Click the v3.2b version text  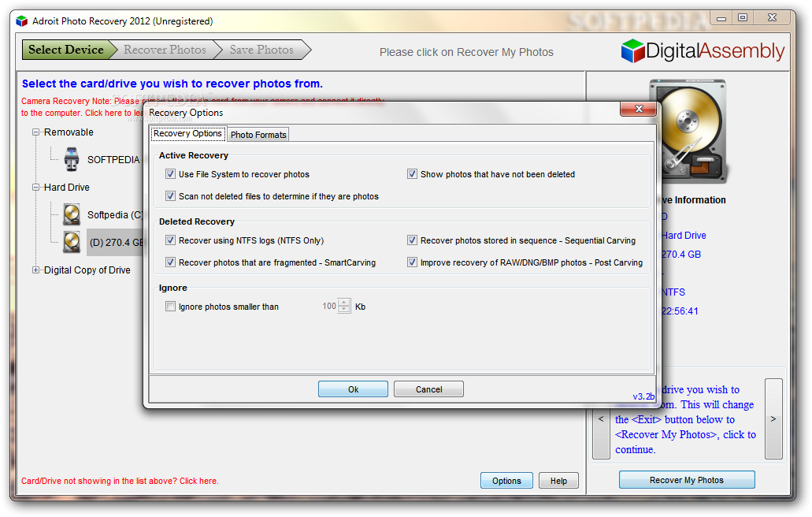tap(643, 396)
